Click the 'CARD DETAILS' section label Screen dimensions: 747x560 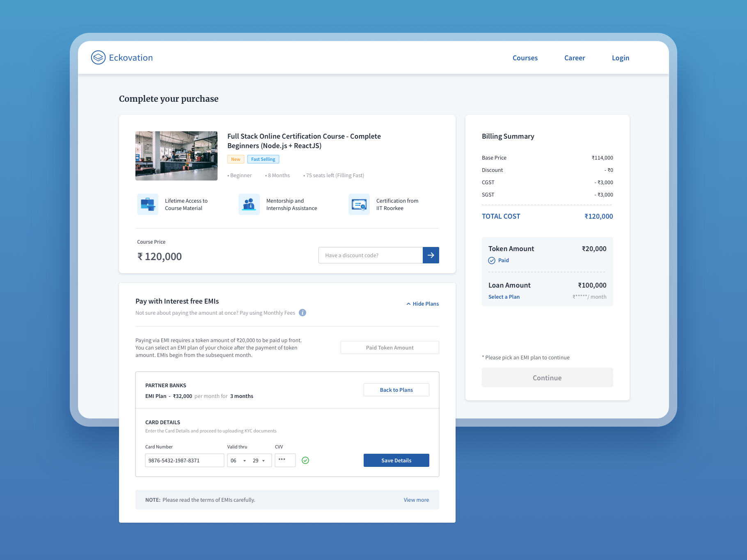(x=163, y=422)
